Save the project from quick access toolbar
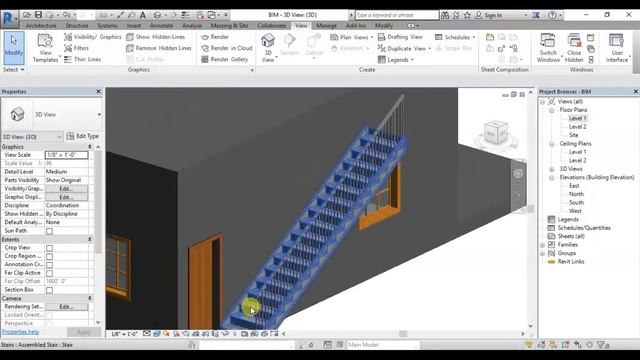This screenshot has height=360, width=640. 38,15
